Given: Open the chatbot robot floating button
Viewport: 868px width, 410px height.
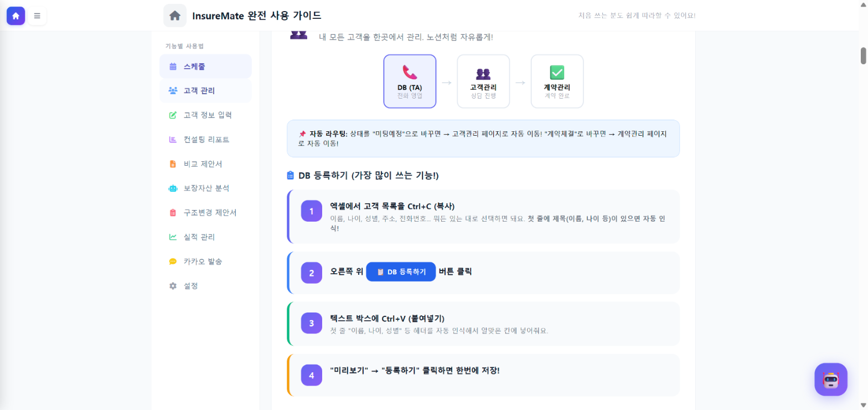Looking at the screenshot, I should (x=831, y=380).
